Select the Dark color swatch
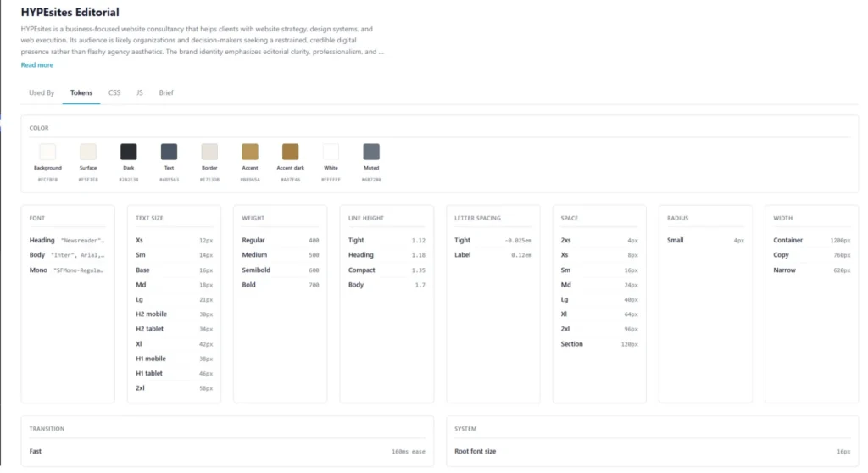 point(129,152)
